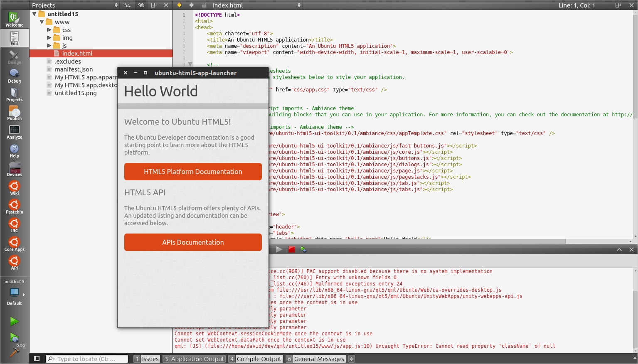The image size is (638, 364).
Task: Open the project tree filter menu
Action: pyautogui.click(x=128, y=5)
